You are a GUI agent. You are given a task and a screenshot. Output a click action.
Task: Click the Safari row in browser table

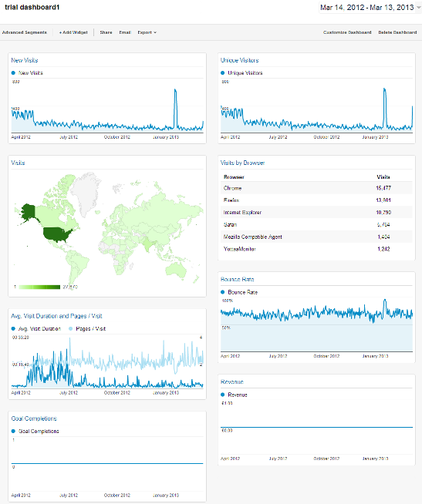pyautogui.click(x=316, y=225)
